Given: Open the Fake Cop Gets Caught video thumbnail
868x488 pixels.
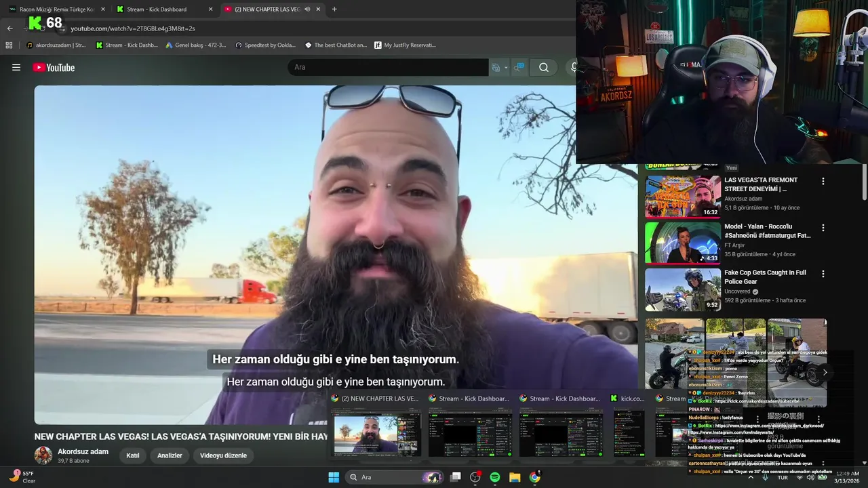Looking at the screenshot, I should click(x=683, y=289).
